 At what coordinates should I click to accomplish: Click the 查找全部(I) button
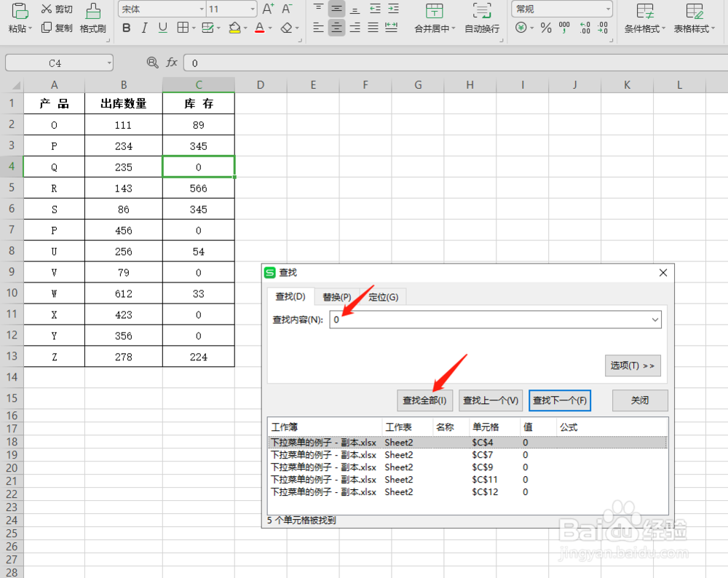click(x=424, y=400)
